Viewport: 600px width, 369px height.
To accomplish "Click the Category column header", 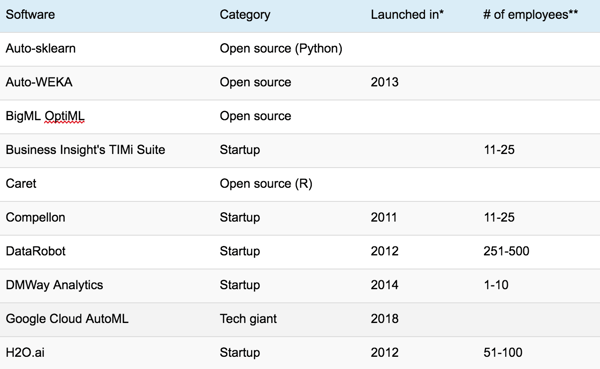I will [x=245, y=15].
